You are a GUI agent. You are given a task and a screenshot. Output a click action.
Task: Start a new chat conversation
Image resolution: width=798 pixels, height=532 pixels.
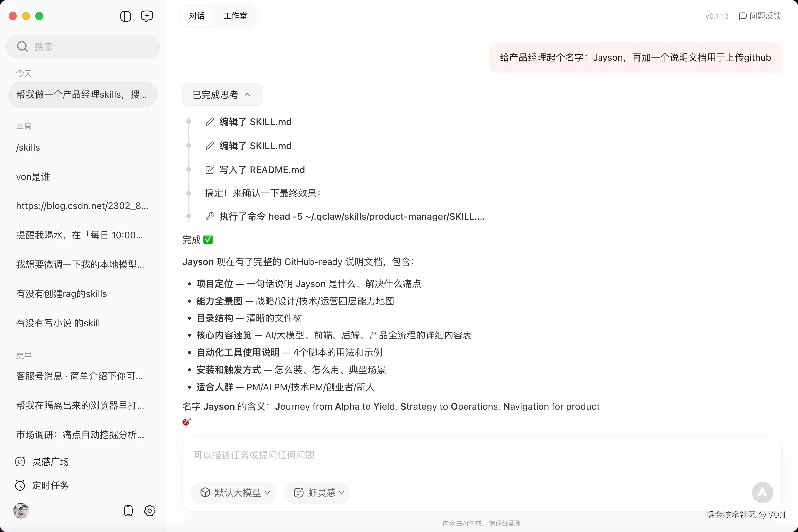coord(147,16)
